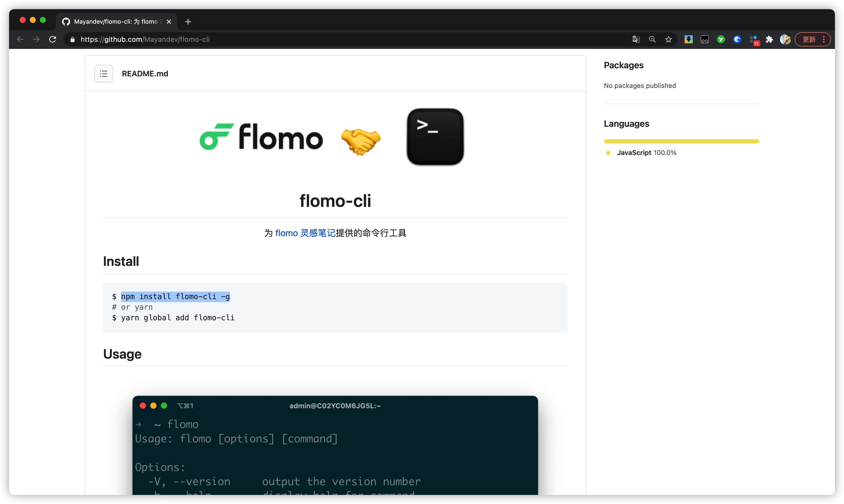Open the flomo 灵感笔记 link
The width and height of the screenshot is (844, 504).
click(305, 233)
